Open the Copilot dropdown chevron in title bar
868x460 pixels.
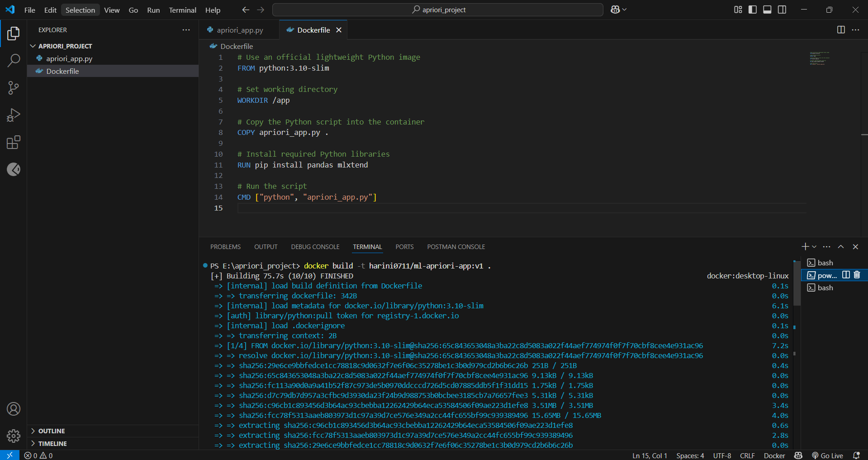tap(625, 10)
